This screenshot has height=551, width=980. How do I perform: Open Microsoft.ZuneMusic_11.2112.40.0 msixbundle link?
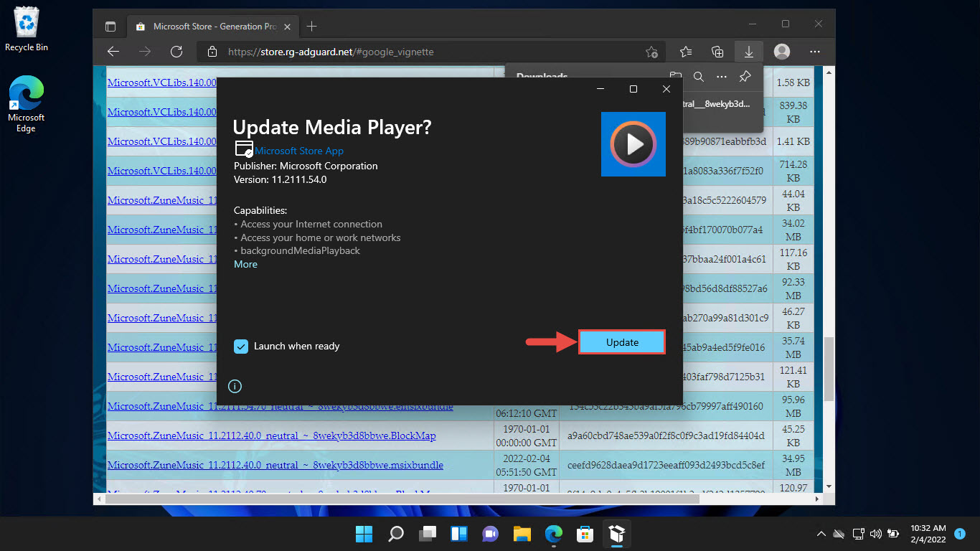275,465
